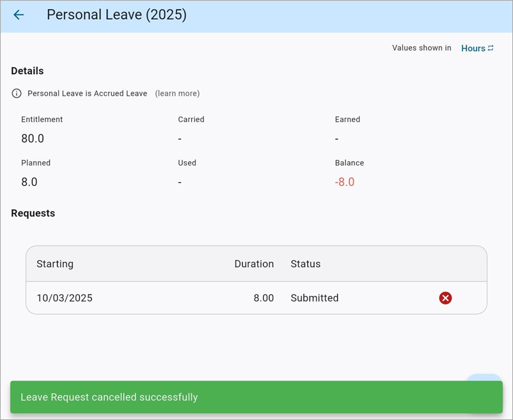Click the info icon beside Personal Leave
Screen dimensions: 513x420
coord(17,93)
